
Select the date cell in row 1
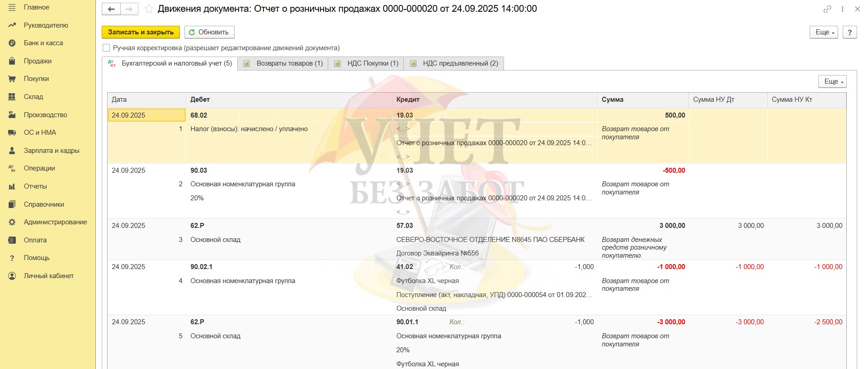[x=147, y=115]
